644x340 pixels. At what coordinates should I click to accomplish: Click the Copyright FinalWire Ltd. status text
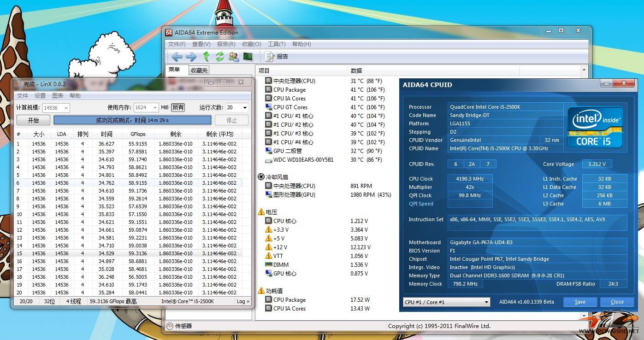point(439,326)
